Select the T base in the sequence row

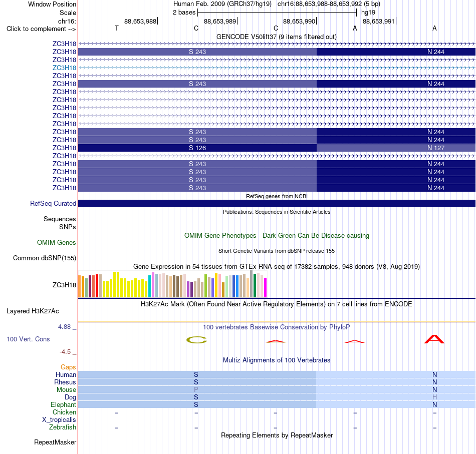[117, 28]
